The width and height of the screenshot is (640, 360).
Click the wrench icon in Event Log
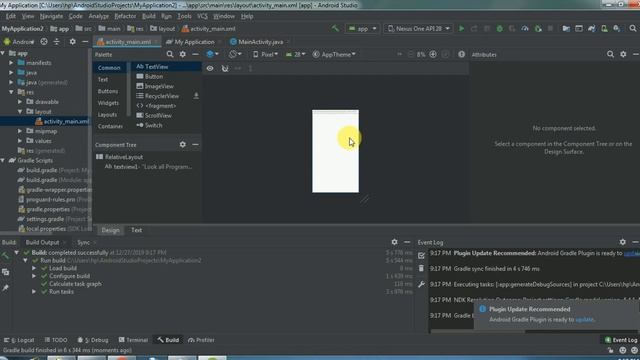pyautogui.click(x=421, y=284)
